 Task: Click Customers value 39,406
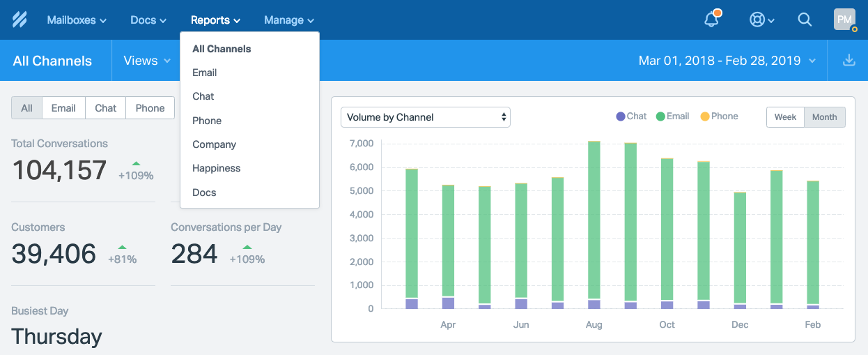54,254
